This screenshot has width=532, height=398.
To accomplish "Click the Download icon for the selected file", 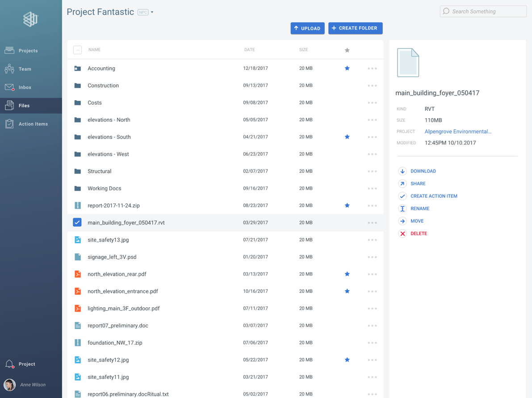I will (x=402, y=171).
